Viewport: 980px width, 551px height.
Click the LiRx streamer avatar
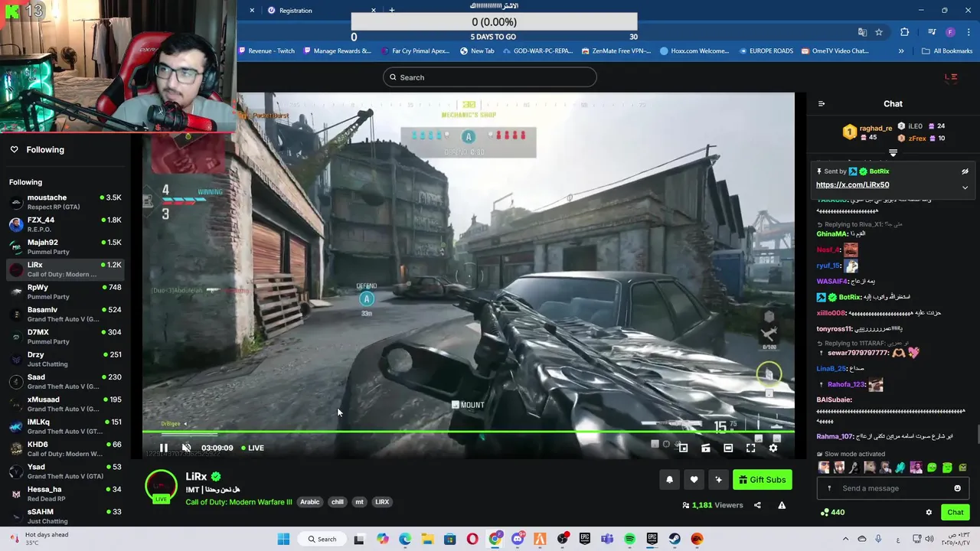(x=161, y=487)
